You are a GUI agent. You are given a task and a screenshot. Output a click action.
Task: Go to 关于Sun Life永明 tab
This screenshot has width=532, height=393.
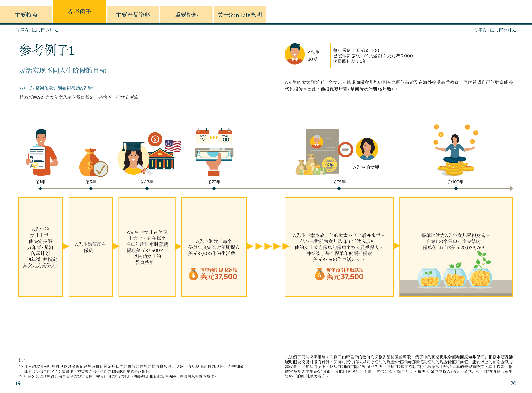tap(239, 15)
